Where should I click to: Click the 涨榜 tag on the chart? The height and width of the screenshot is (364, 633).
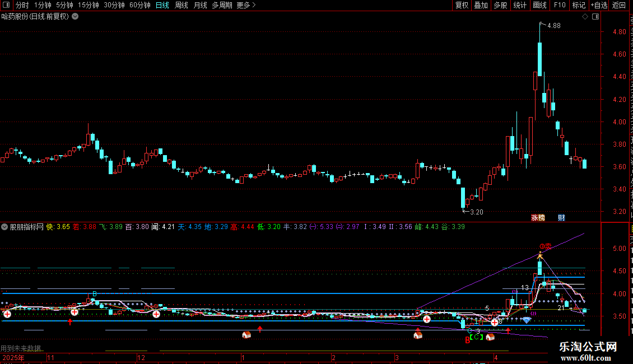click(x=538, y=217)
